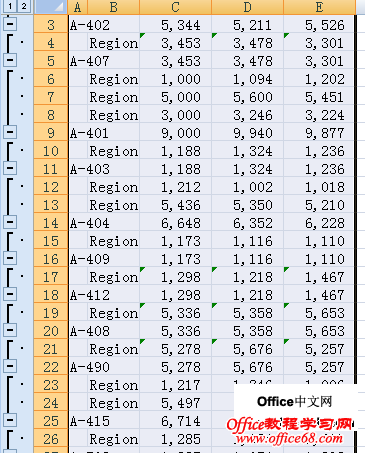
Task: Select row 11 header
Action: (x=51, y=169)
